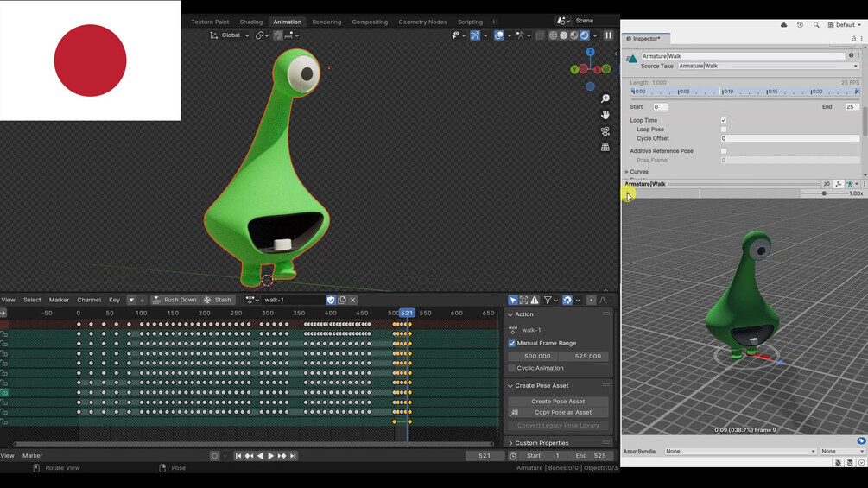The width and height of the screenshot is (868, 488).
Task: Open the Rendering workspace tab
Action: (326, 22)
